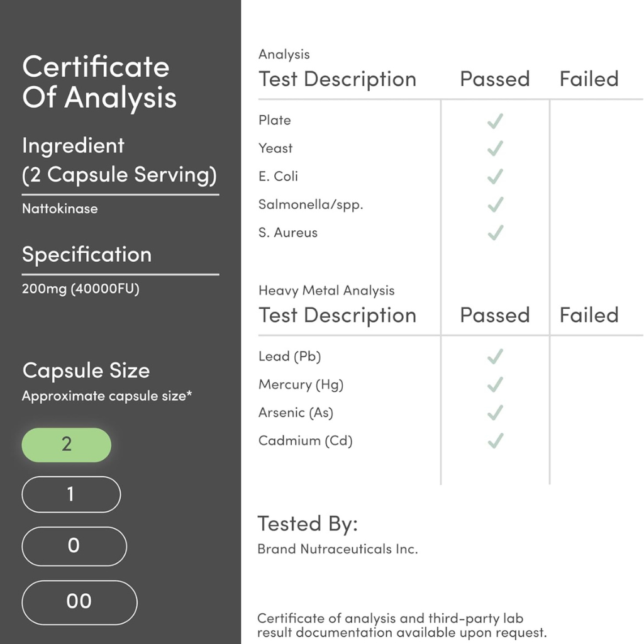Select capsule size 1 pill
Screen dimensions: 644x644
(x=71, y=494)
